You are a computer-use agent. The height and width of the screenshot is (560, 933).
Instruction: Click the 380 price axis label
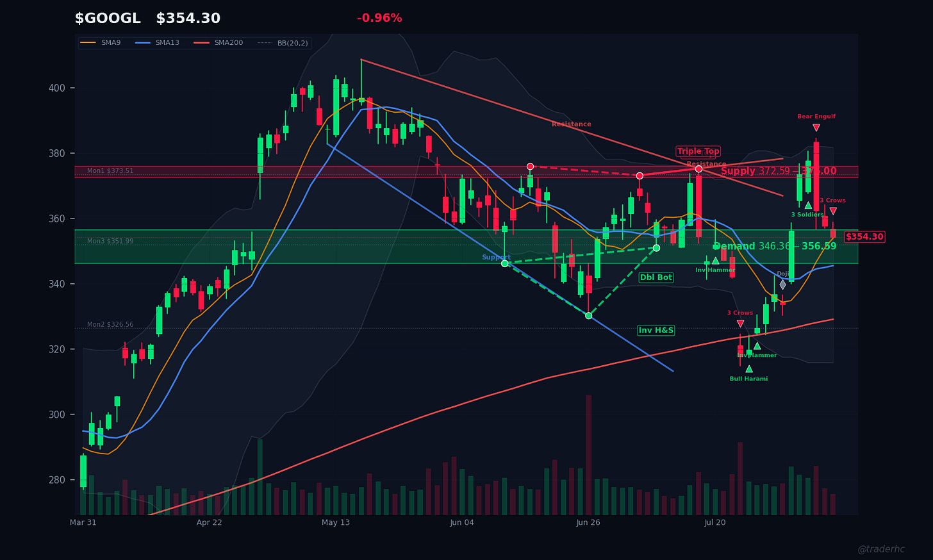[x=57, y=153]
